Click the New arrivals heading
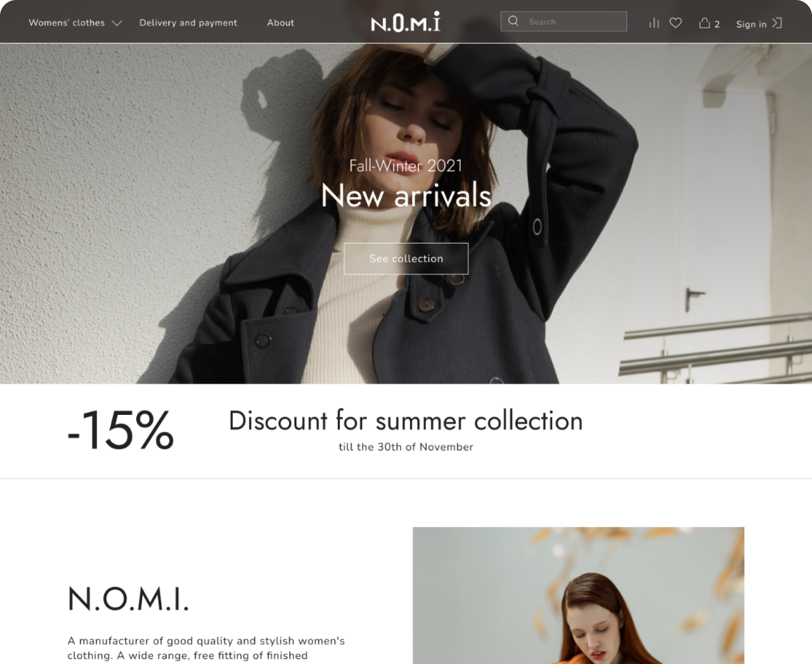The width and height of the screenshot is (812, 664). click(x=406, y=195)
